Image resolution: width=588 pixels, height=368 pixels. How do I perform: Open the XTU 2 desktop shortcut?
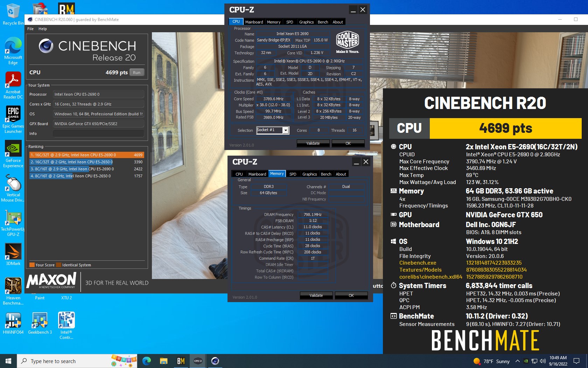click(x=66, y=298)
